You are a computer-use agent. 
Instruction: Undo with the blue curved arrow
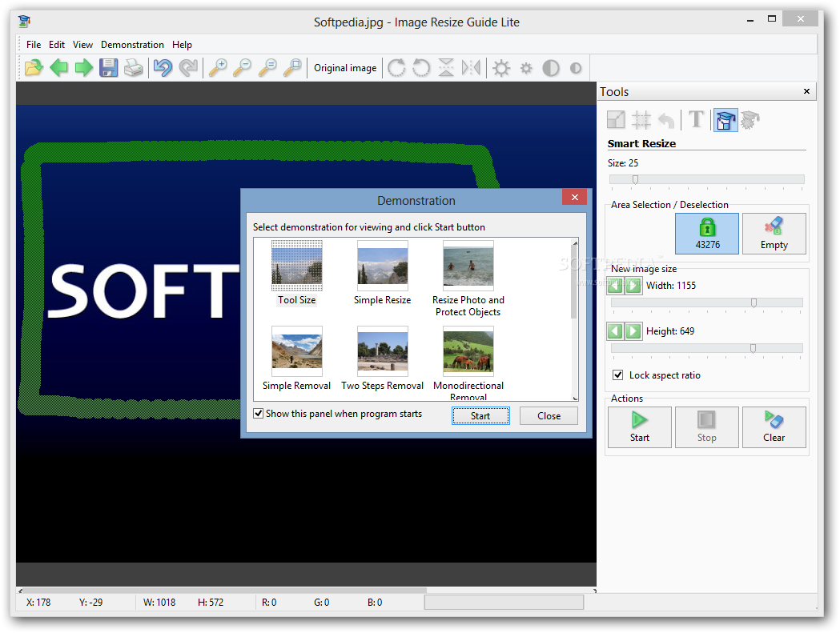(163, 68)
